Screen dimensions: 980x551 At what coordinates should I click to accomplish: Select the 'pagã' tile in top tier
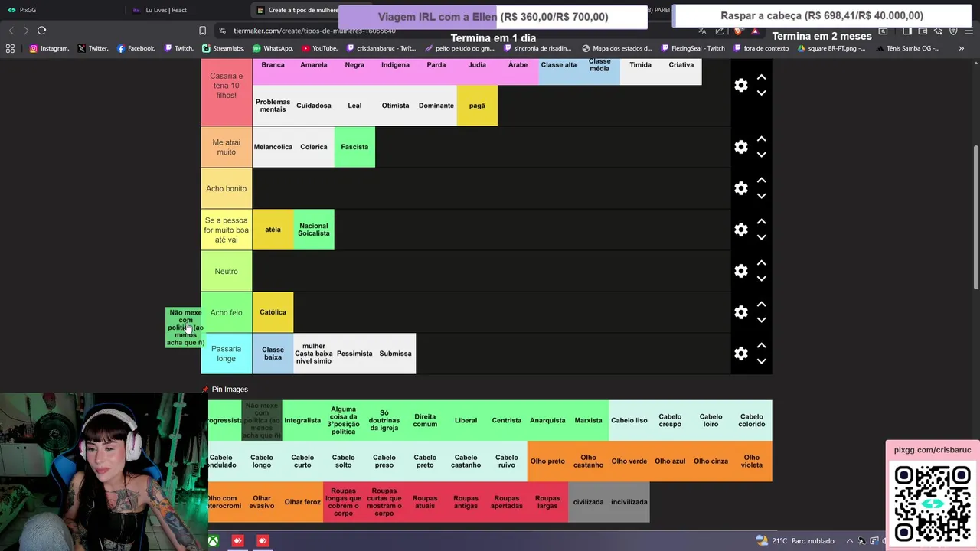coord(477,106)
